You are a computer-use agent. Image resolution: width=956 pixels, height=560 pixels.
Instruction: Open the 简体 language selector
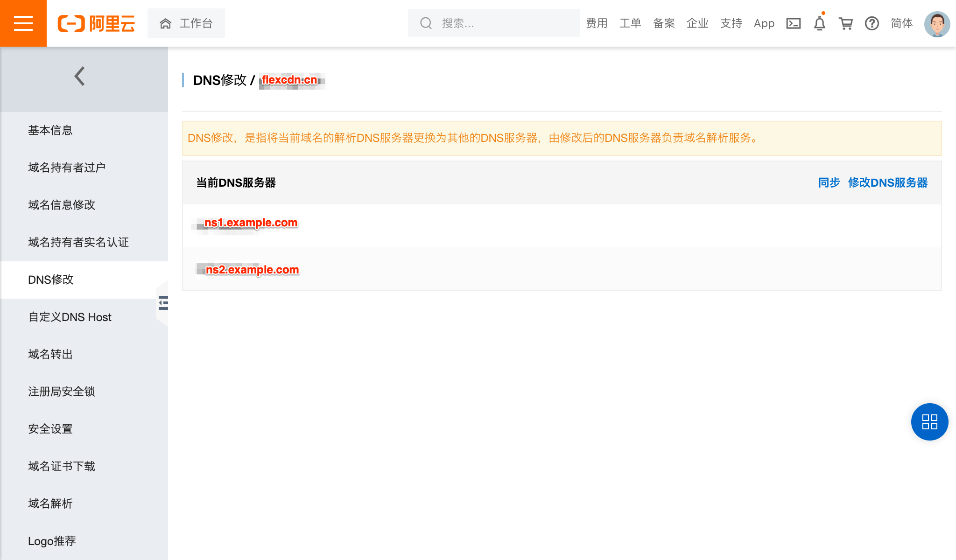[901, 23]
